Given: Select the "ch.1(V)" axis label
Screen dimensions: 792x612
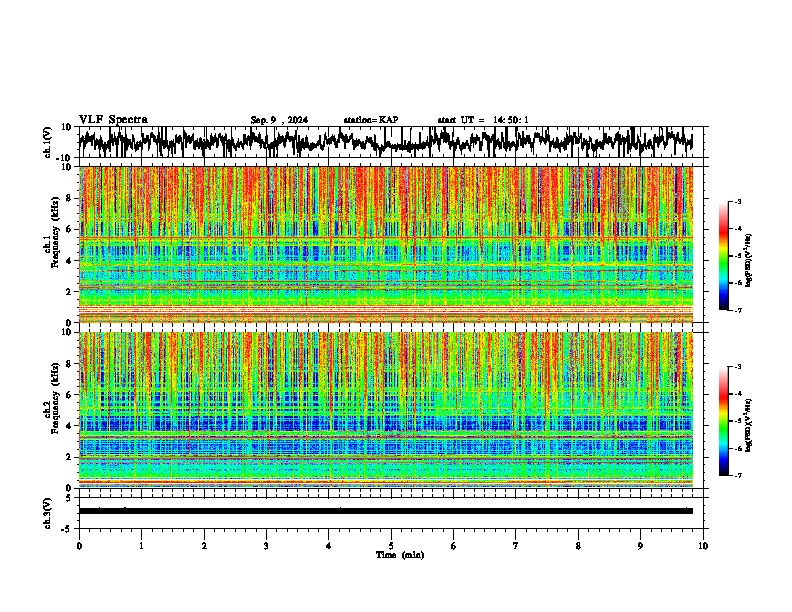Looking at the screenshot, I should coord(48,143).
